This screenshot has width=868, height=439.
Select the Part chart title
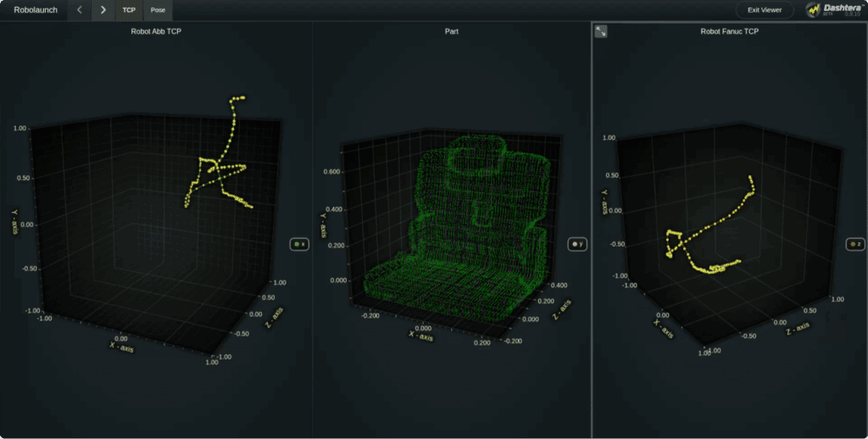click(452, 31)
